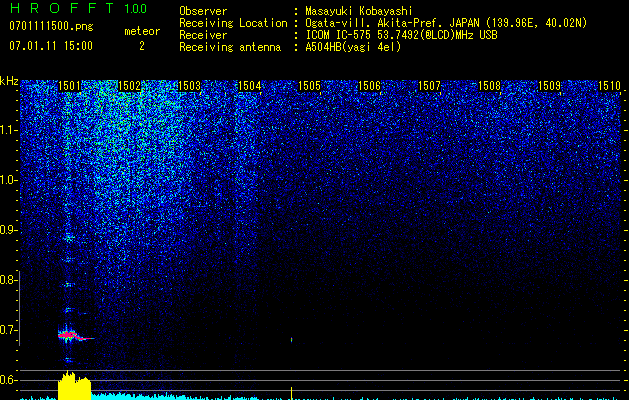The width and height of the screenshot is (629, 400).
Task: Click the Receiving Location field label
Action: pos(233,23)
